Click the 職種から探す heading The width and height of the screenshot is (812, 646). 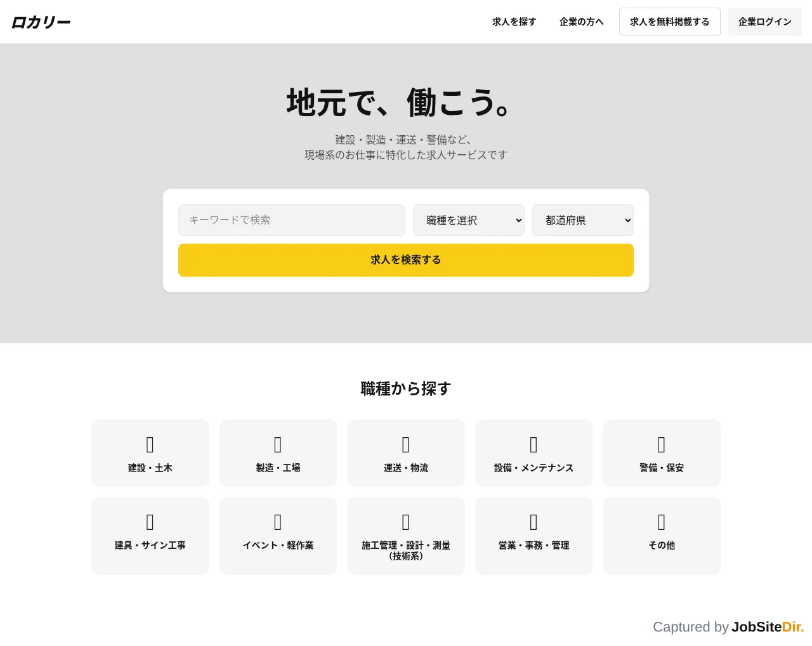tap(406, 388)
